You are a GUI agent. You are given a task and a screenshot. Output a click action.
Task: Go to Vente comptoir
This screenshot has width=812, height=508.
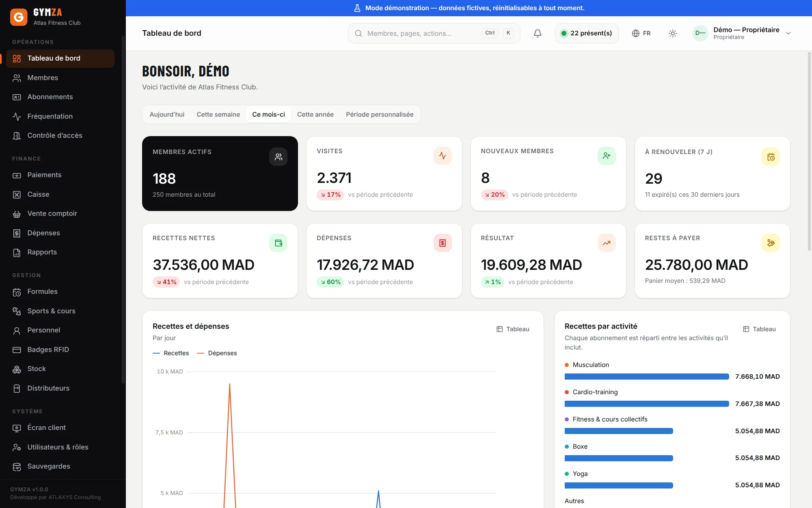click(x=60, y=213)
